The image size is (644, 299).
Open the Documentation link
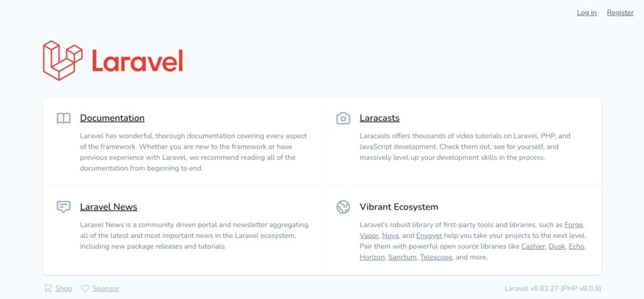point(112,118)
